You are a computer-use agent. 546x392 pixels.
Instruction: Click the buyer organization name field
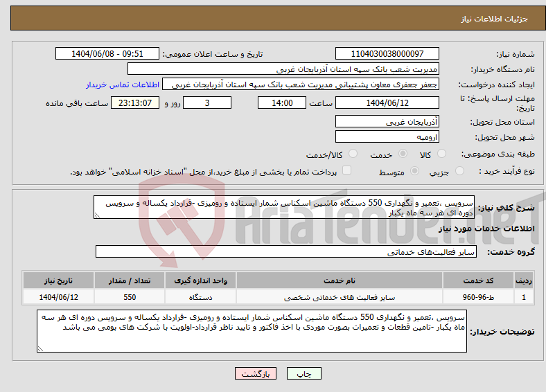283,69
